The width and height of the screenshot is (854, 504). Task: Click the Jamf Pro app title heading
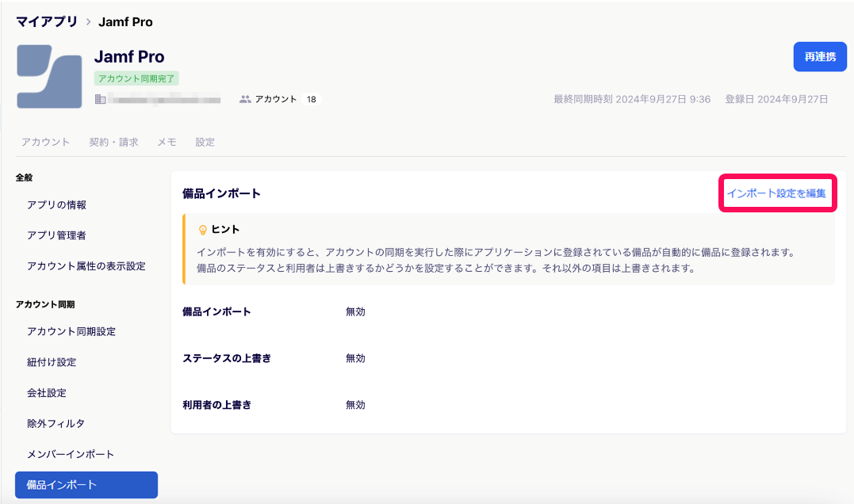[129, 56]
